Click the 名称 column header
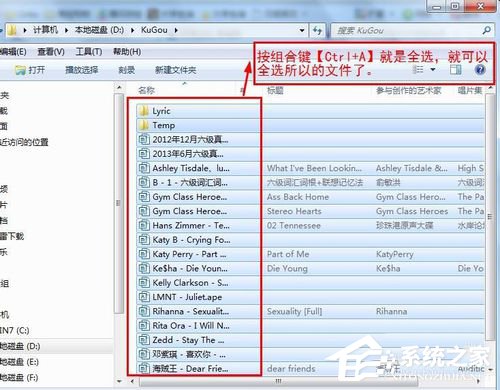500x390 pixels. pos(146,90)
